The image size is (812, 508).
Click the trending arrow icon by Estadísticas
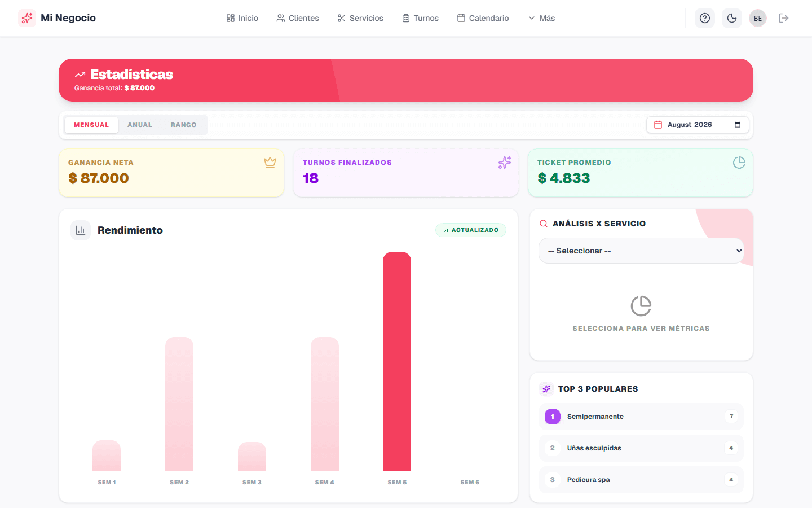(80, 75)
